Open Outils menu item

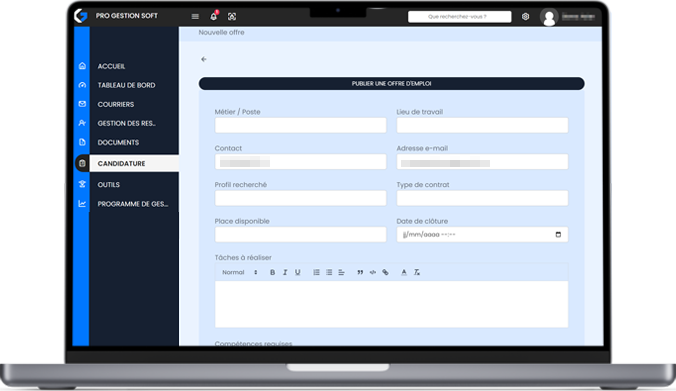coord(109,184)
